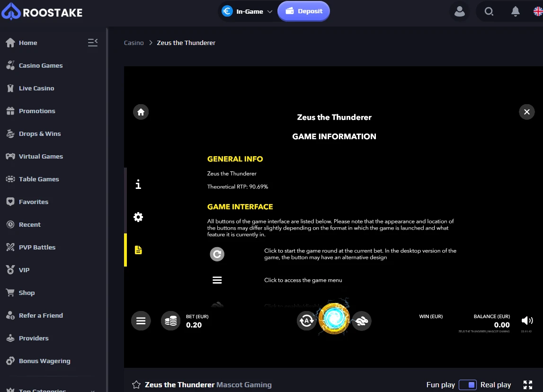Click the Casino breadcrumb link
This screenshot has height=392, width=543.
134,43
